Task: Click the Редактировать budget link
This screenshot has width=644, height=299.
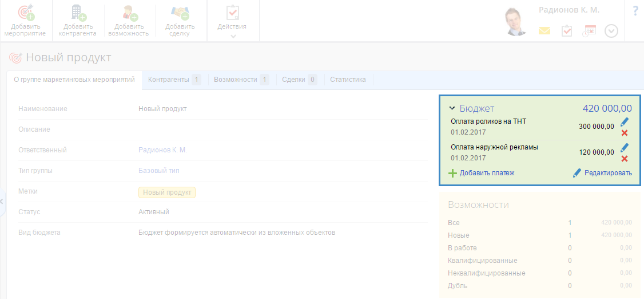Action: click(x=607, y=173)
